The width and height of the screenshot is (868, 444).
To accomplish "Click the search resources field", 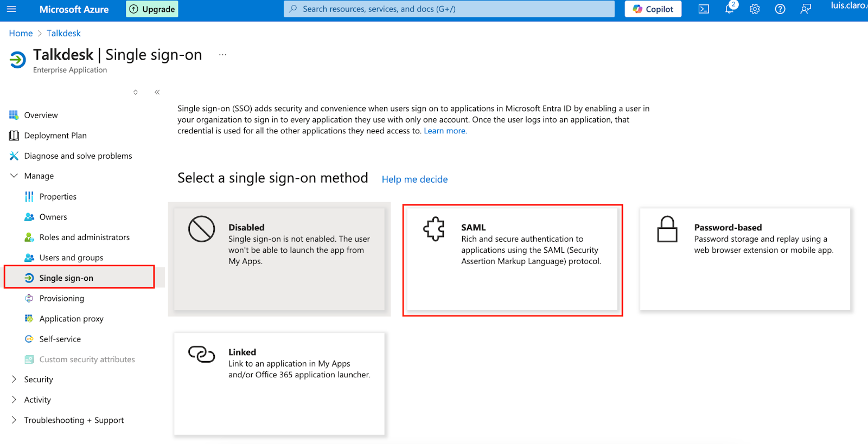I will coord(449,9).
